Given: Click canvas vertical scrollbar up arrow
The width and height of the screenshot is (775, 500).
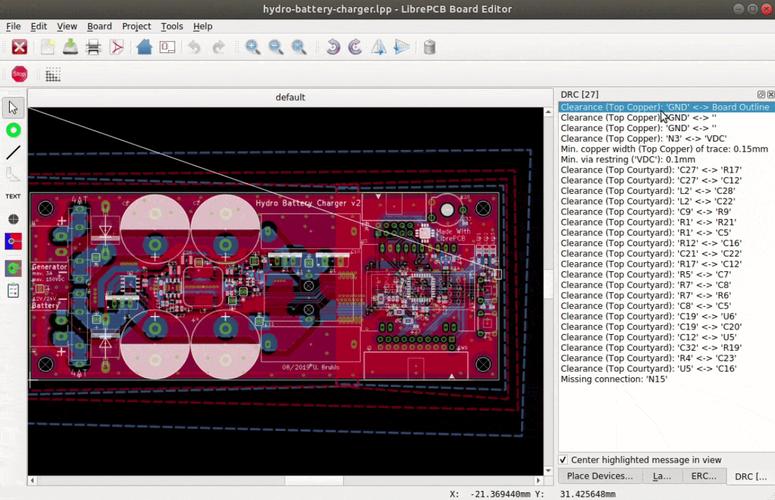Looking at the screenshot, I should pyautogui.click(x=548, y=112).
